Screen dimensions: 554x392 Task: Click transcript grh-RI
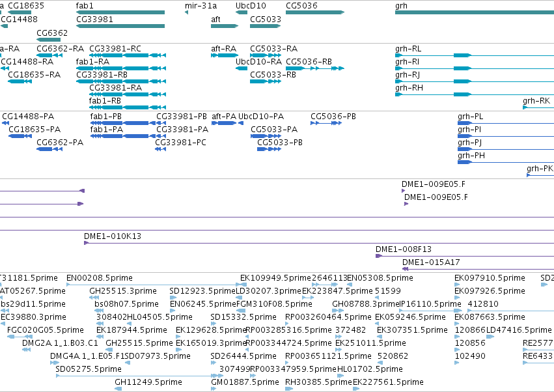[x=475, y=68]
